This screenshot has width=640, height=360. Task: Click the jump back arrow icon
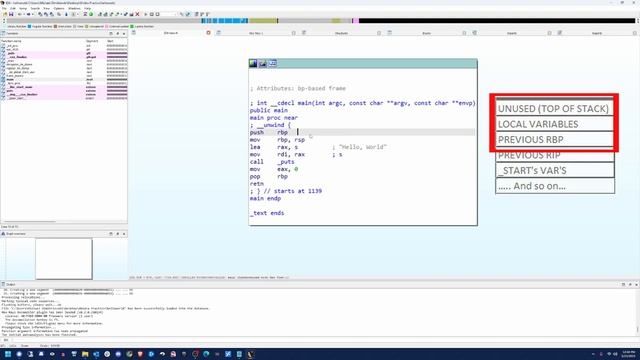click(19, 14)
